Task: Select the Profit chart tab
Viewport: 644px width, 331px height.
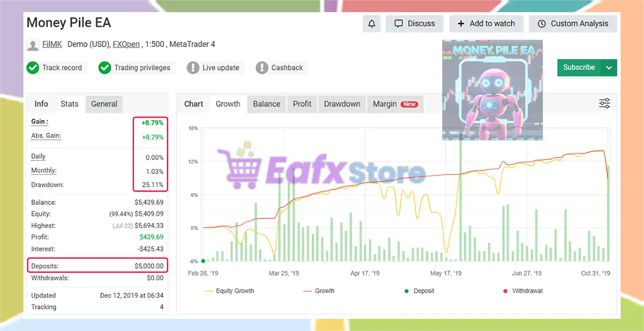Action: point(302,104)
